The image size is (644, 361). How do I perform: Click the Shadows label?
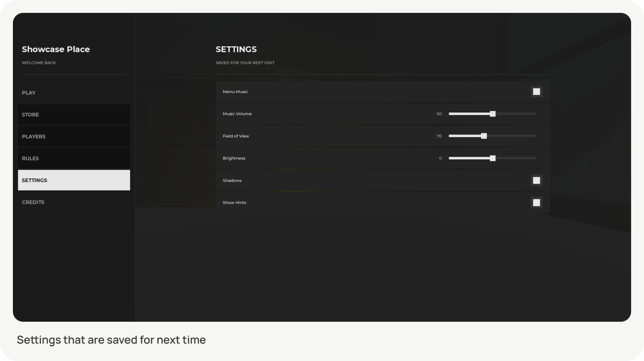tap(232, 181)
